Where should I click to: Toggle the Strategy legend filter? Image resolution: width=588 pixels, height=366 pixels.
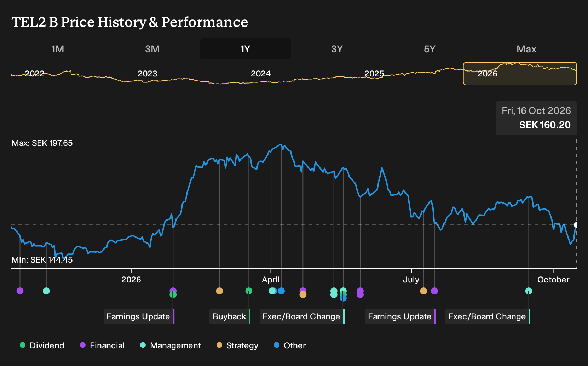click(x=237, y=345)
